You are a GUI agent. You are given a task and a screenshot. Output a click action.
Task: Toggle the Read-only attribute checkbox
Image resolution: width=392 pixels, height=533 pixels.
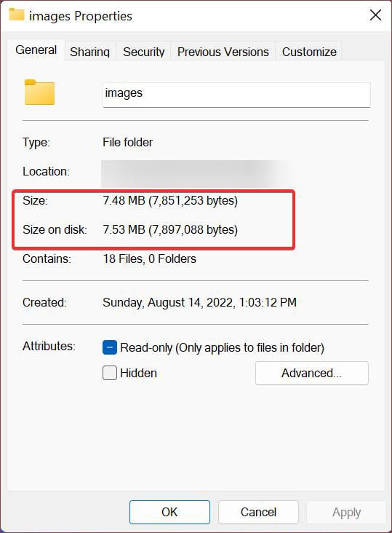click(110, 347)
